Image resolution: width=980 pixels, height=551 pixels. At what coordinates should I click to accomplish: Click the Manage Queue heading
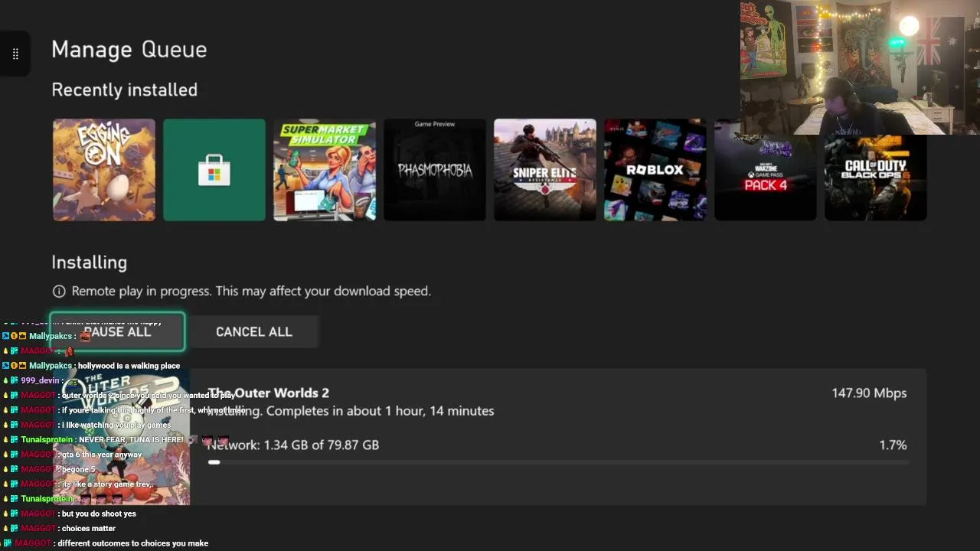(x=129, y=49)
